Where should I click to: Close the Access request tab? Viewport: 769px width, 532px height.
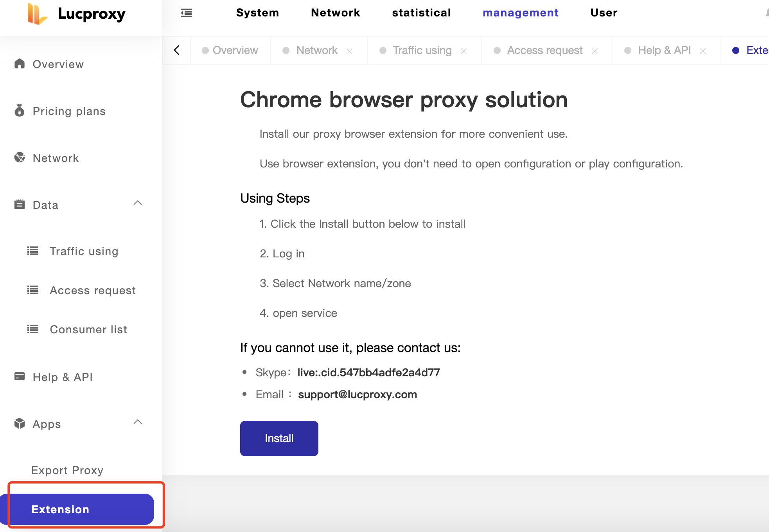click(595, 51)
